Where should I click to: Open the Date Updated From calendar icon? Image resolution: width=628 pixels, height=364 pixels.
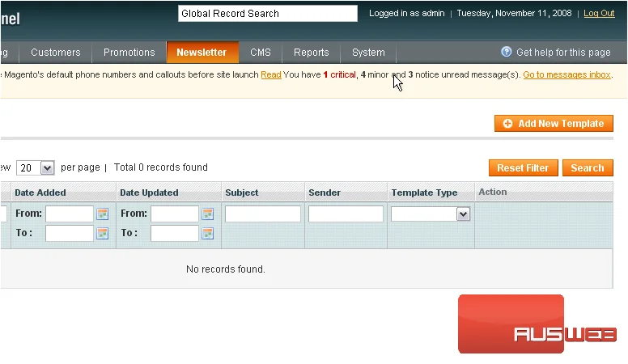click(207, 214)
